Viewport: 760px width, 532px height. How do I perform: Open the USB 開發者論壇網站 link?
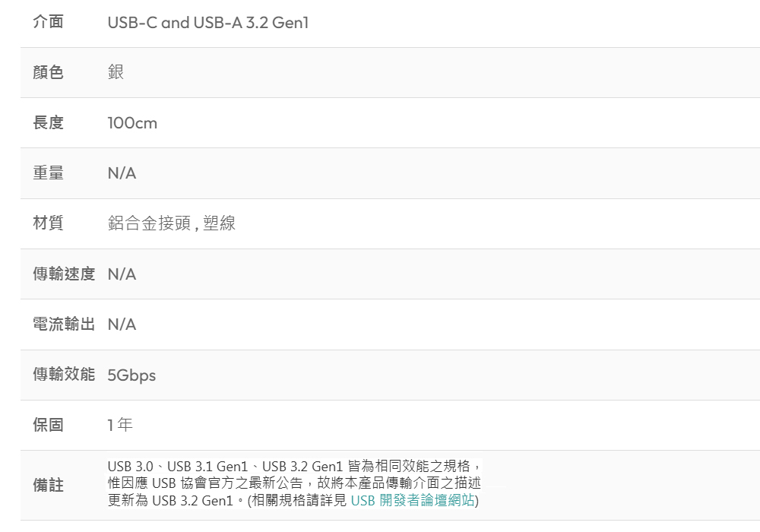(x=413, y=500)
